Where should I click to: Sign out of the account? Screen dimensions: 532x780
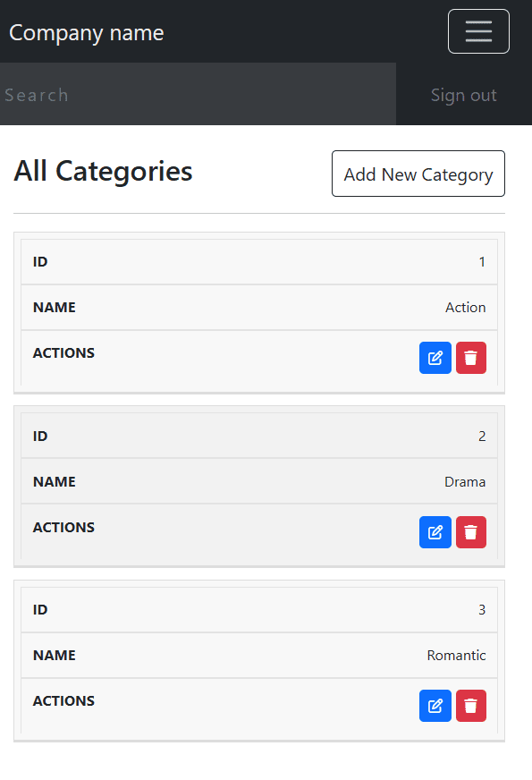(x=463, y=95)
